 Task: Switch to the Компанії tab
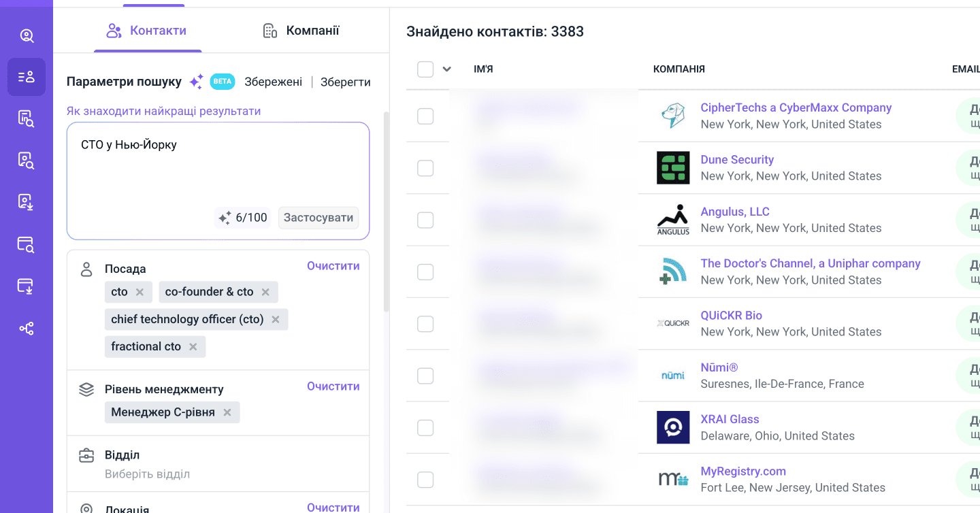(301, 31)
